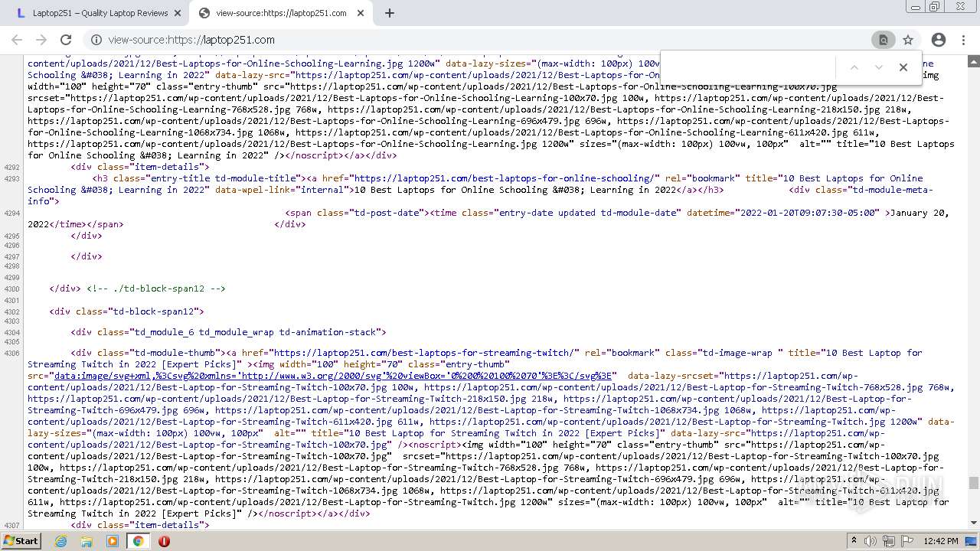
Task: Select the view-source:https://laptop251.com tab
Action: click(x=281, y=13)
